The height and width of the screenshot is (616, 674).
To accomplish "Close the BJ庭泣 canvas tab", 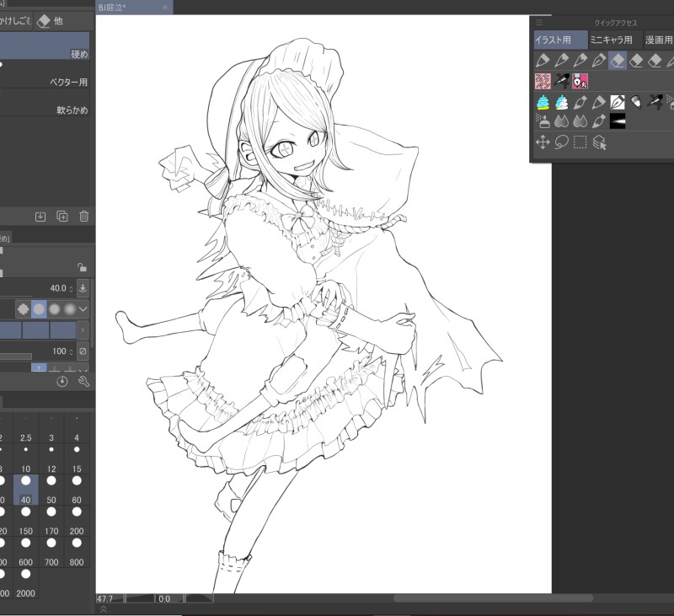I will 165,8.
